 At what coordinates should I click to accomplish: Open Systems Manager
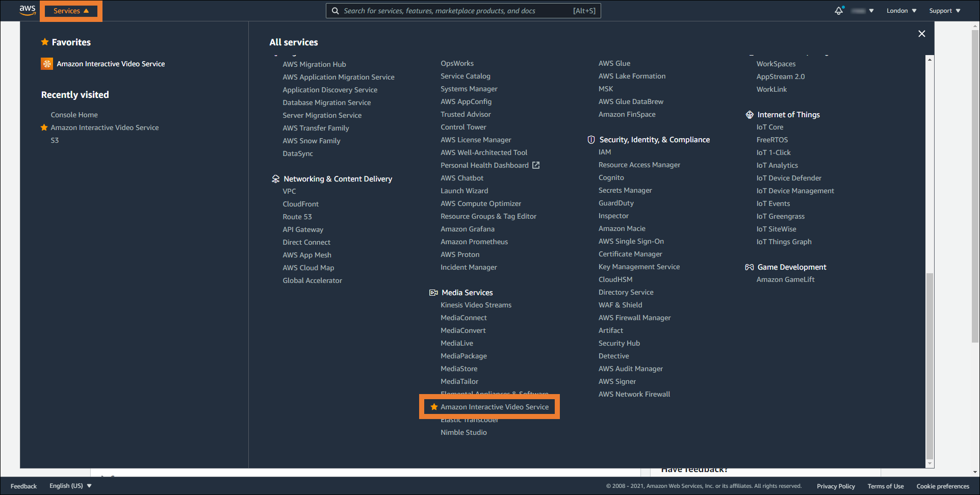pyautogui.click(x=469, y=89)
